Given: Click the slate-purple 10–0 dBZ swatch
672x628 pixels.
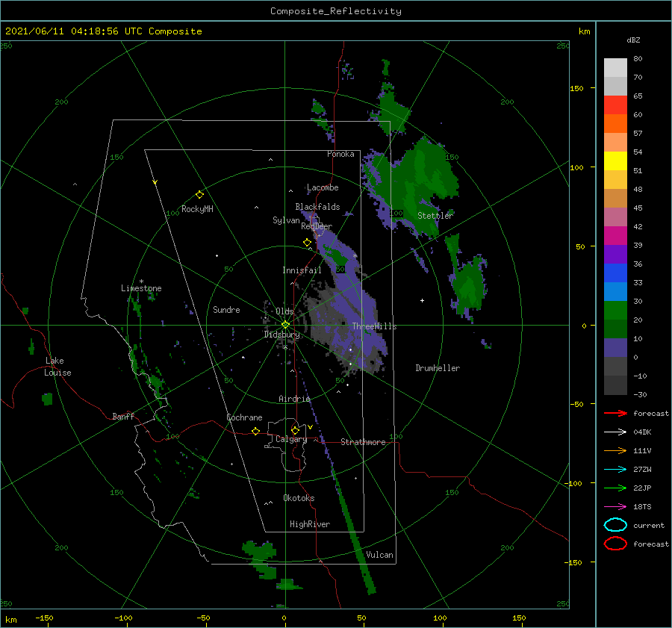Looking at the screenshot, I should (x=615, y=348).
